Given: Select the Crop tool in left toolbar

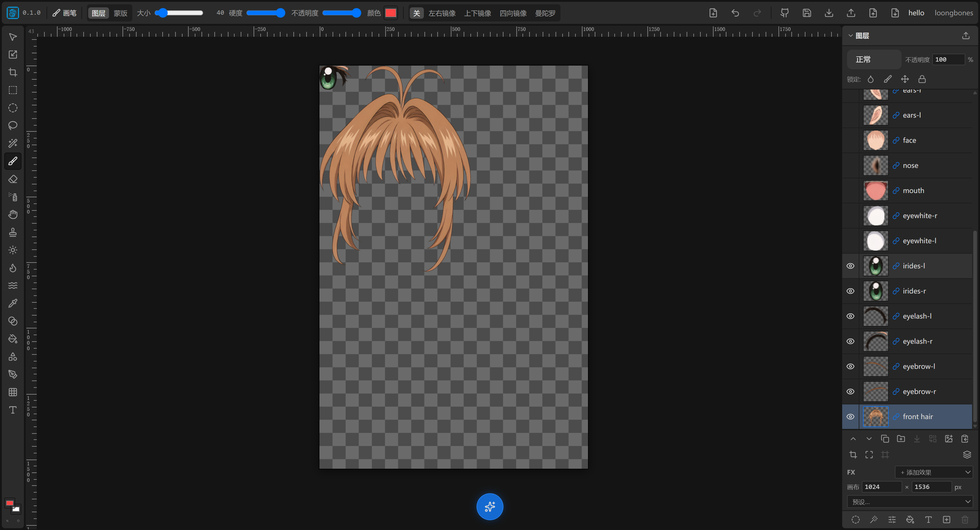Looking at the screenshot, I should (x=13, y=72).
